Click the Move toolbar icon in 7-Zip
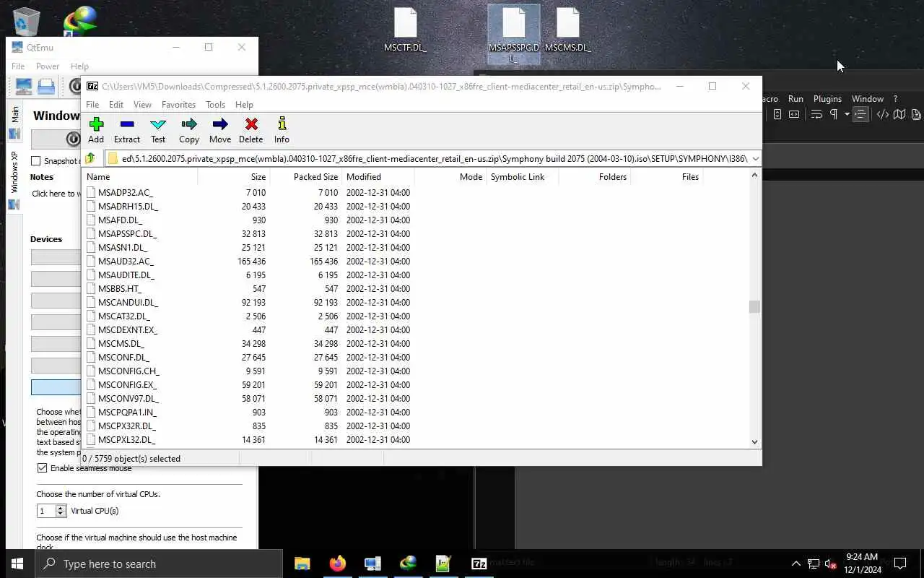 220,131
